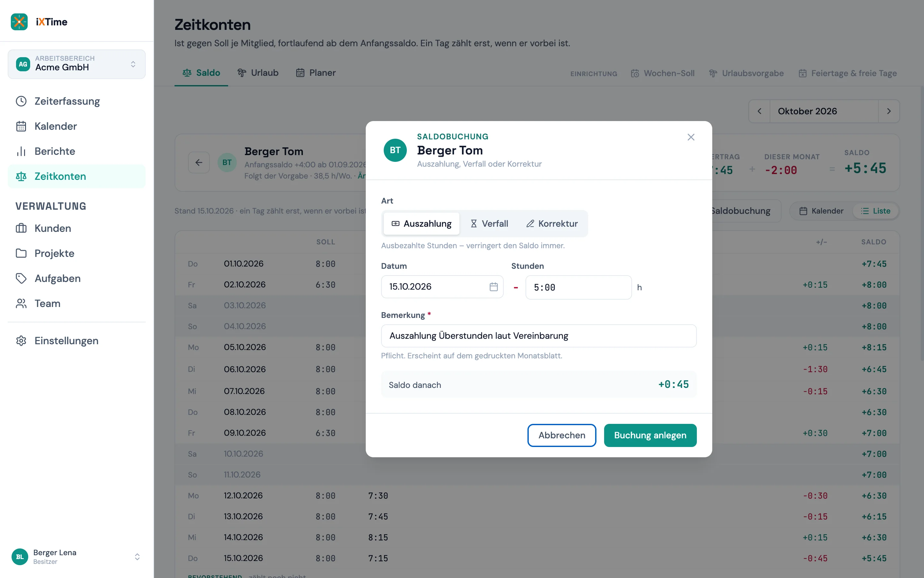Switch to the Urlaub tab
The height and width of the screenshot is (578, 924).
258,73
